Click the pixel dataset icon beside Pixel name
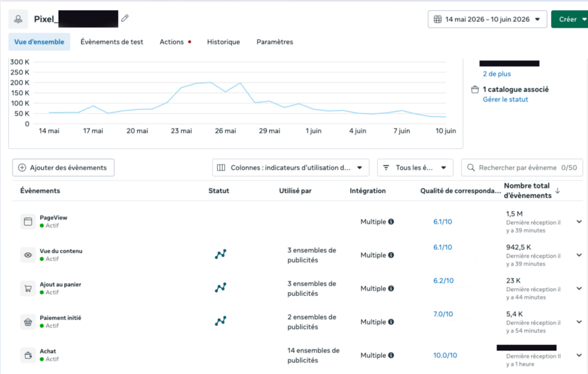The image size is (588, 374). pyautogui.click(x=18, y=19)
